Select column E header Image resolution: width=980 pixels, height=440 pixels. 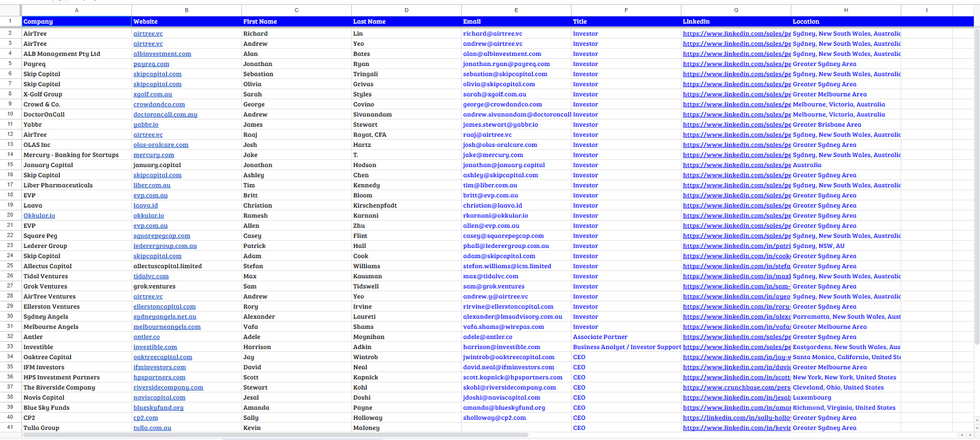(x=516, y=10)
